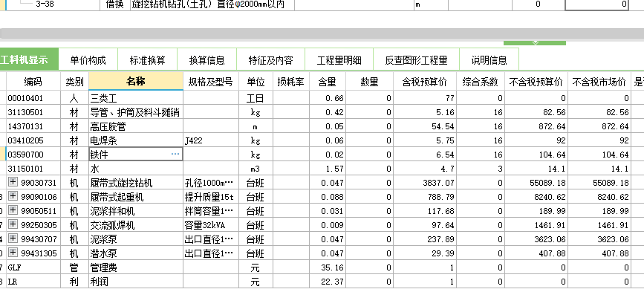This screenshot has width=644, height=292.
Task: Select code cell 31130501
Action: click(x=33, y=112)
